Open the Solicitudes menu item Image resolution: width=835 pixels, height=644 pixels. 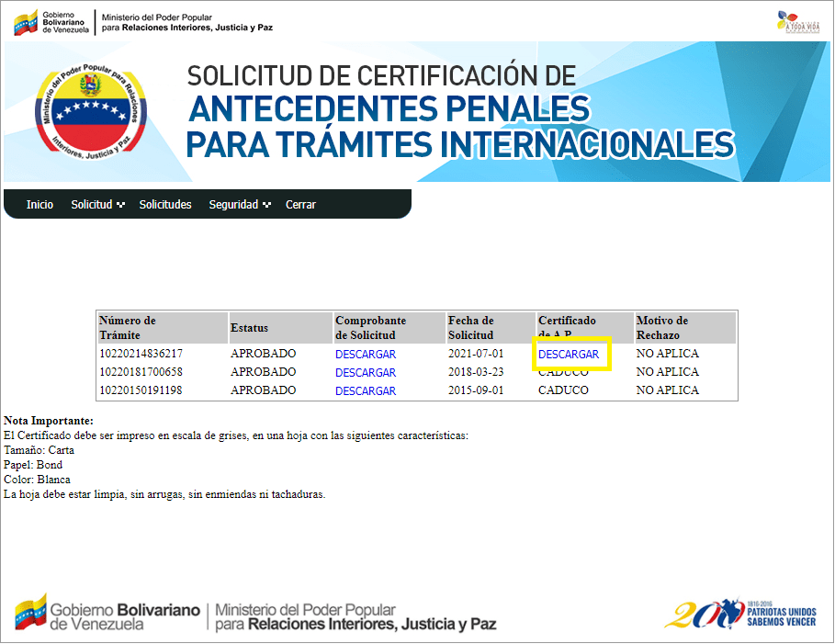coord(165,205)
